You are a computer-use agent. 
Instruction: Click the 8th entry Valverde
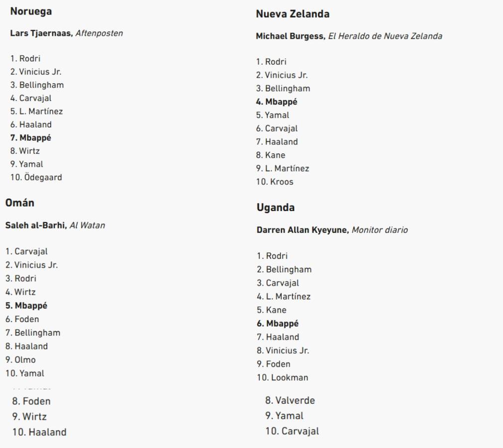point(290,400)
